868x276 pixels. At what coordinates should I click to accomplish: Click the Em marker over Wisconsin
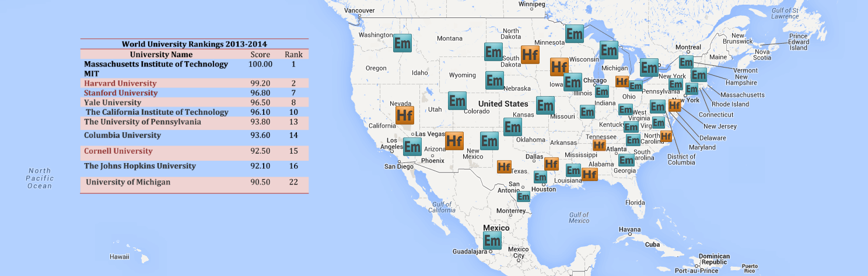click(609, 50)
